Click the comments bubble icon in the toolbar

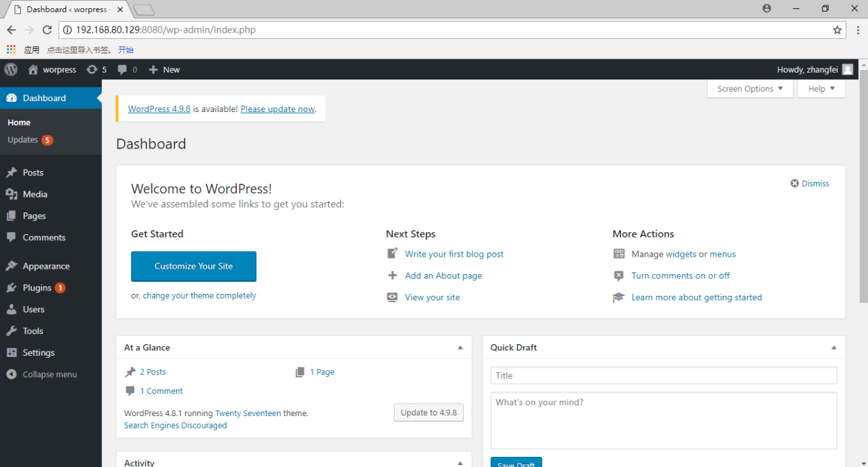123,69
